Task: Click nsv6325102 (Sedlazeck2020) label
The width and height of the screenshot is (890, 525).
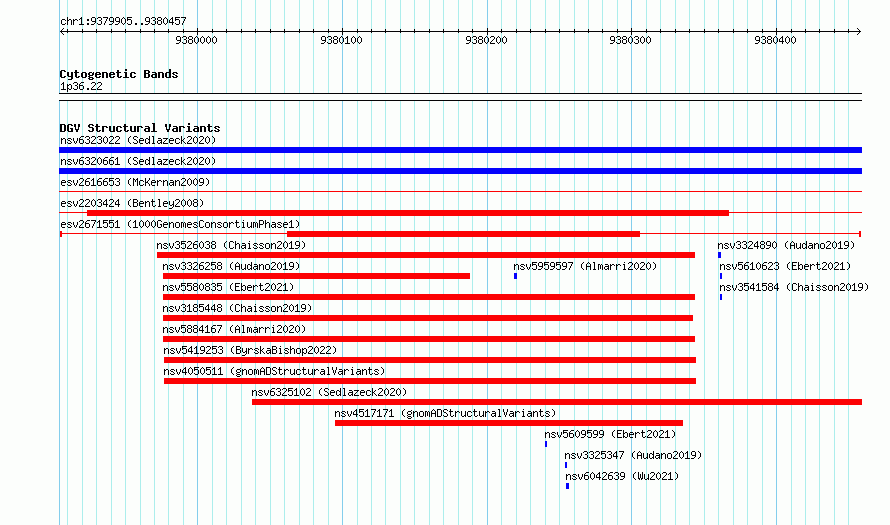Action: [x=329, y=392]
